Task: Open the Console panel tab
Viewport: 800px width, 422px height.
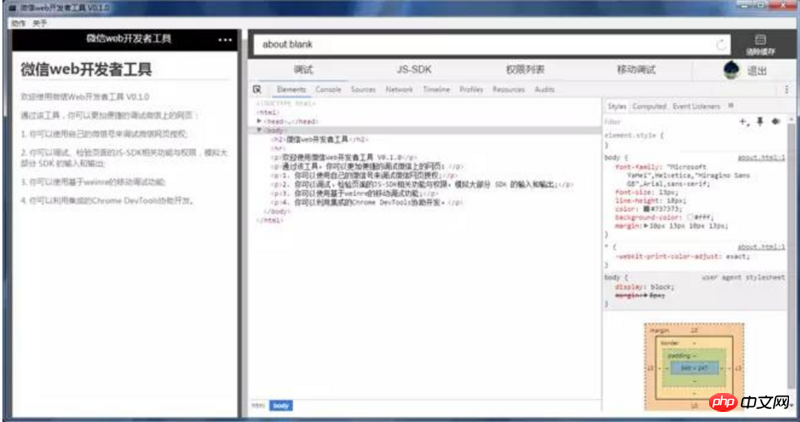Action: click(328, 89)
